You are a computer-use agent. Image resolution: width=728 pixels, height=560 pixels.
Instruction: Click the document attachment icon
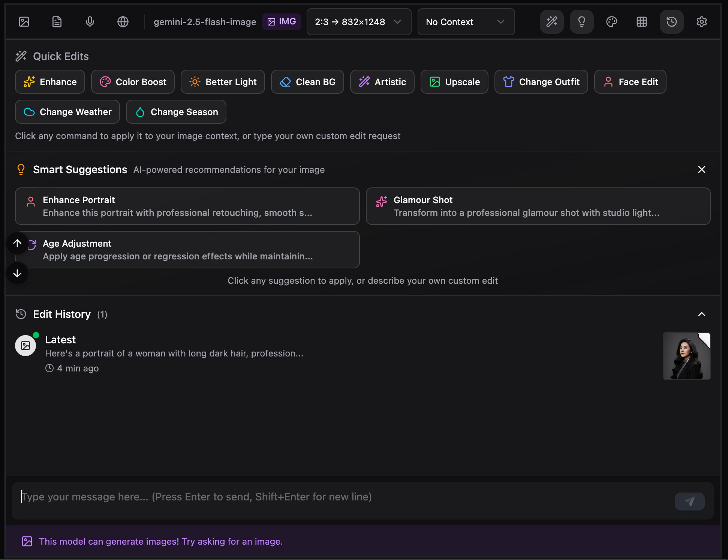[x=57, y=22]
